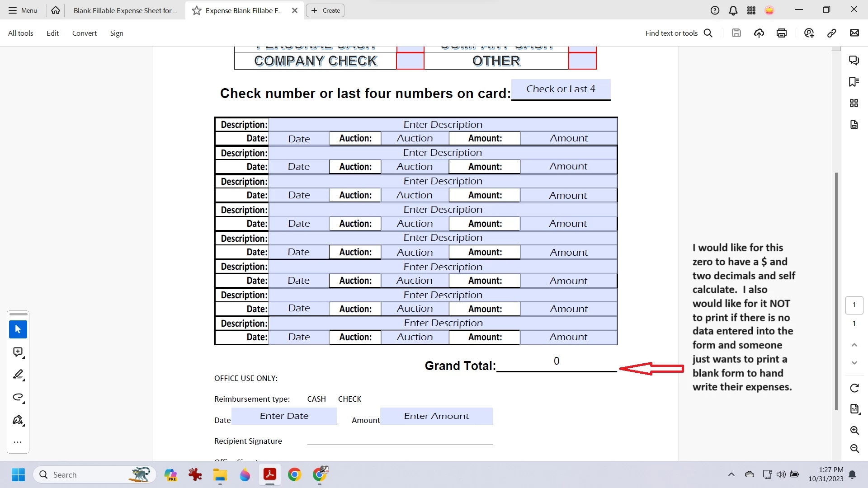The image size is (868, 488).
Task: Select the highlight pen tool
Action: (x=18, y=375)
